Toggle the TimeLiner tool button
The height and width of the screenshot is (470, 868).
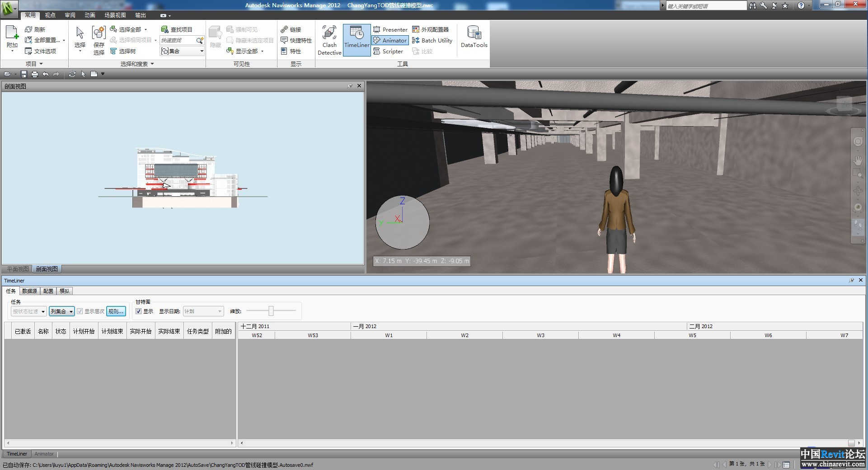(x=357, y=40)
